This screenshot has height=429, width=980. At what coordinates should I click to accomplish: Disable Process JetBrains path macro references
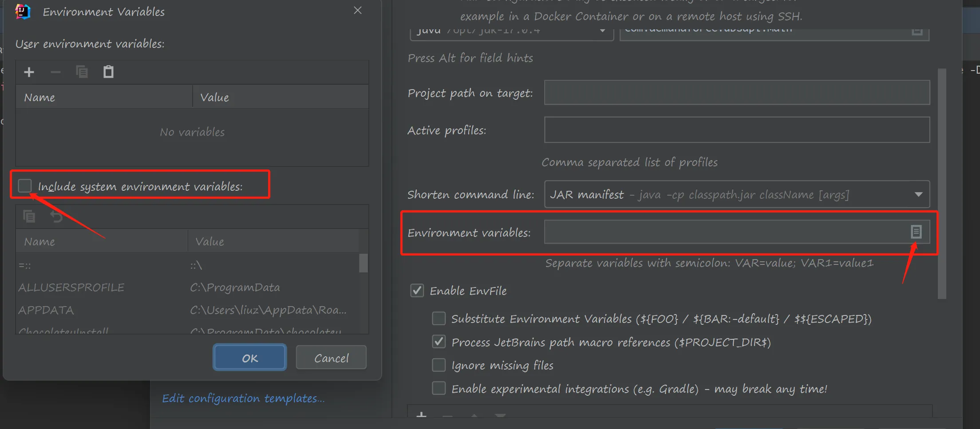pyautogui.click(x=439, y=342)
